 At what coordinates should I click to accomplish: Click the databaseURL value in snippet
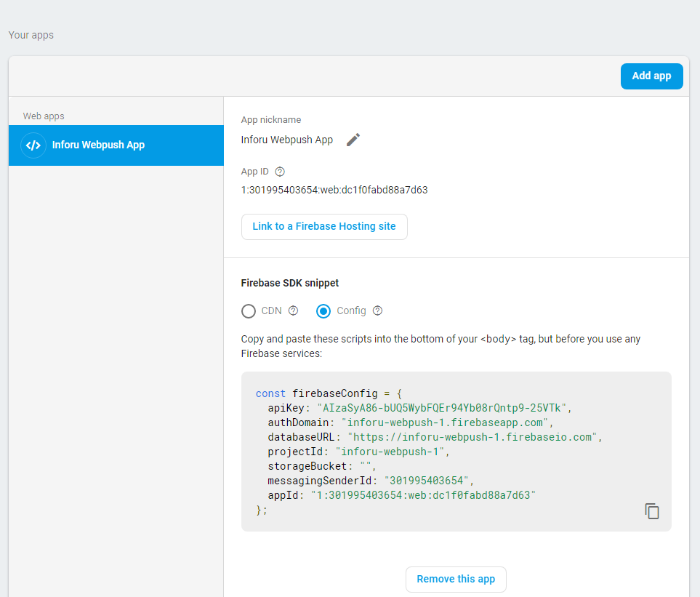coord(472,437)
